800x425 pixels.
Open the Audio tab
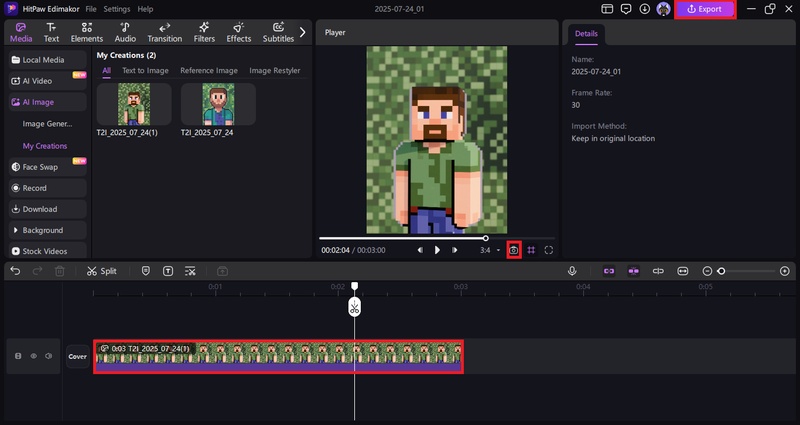125,32
